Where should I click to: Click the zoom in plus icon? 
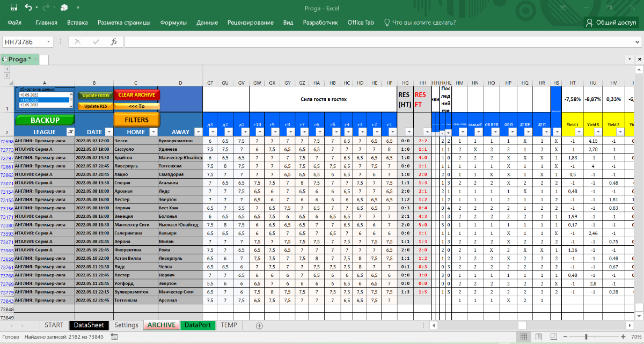pos(623,336)
